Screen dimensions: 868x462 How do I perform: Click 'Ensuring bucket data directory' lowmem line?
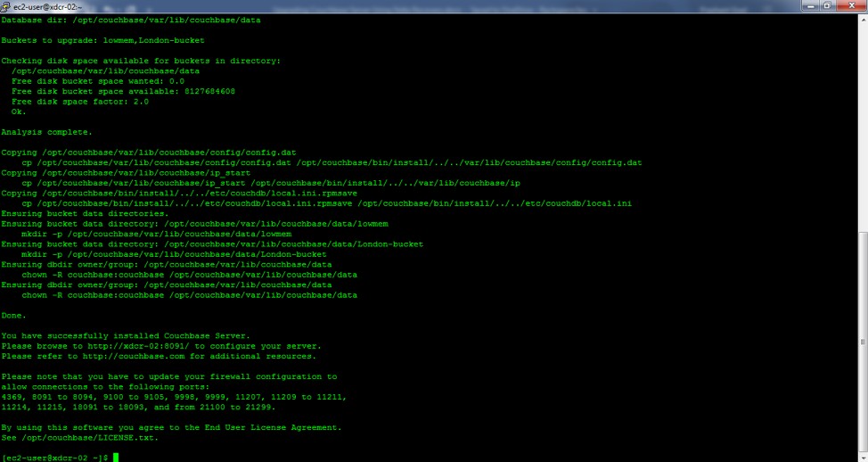[195, 225]
